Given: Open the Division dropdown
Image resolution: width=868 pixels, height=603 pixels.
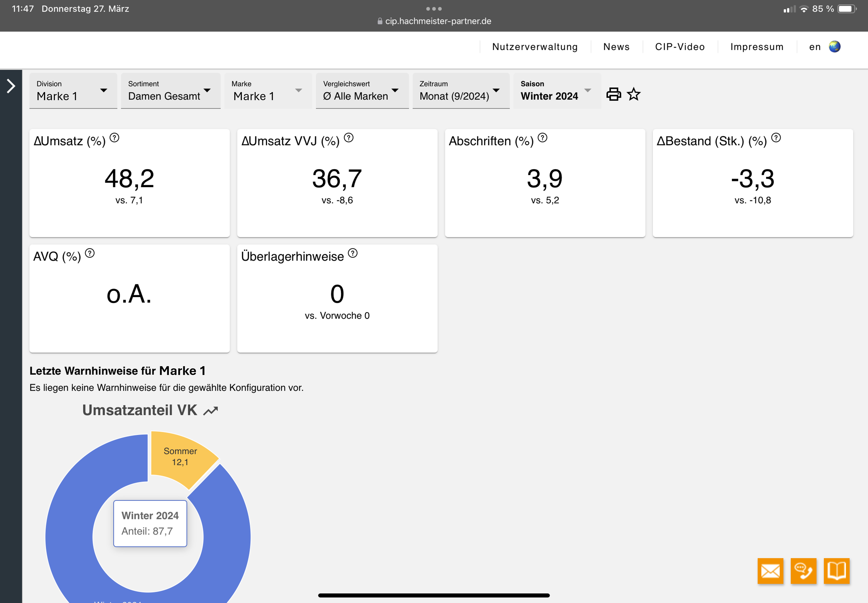Looking at the screenshot, I should click(x=73, y=91).
